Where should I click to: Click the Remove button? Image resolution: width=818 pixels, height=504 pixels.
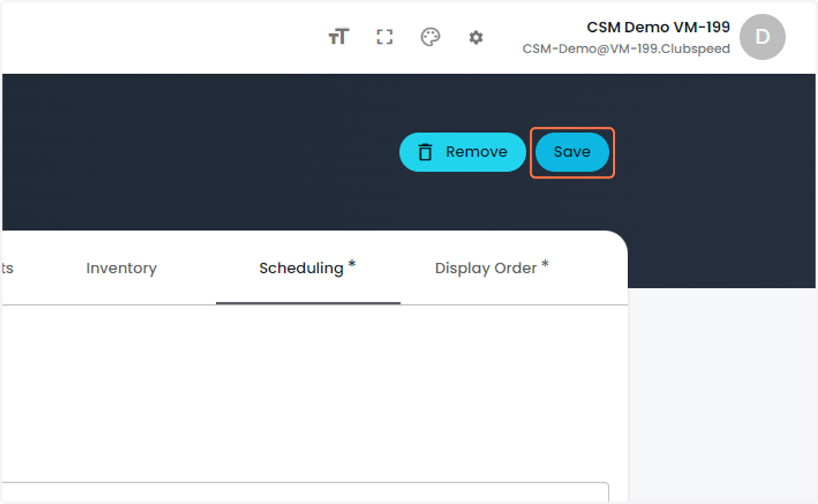[462, 152]
